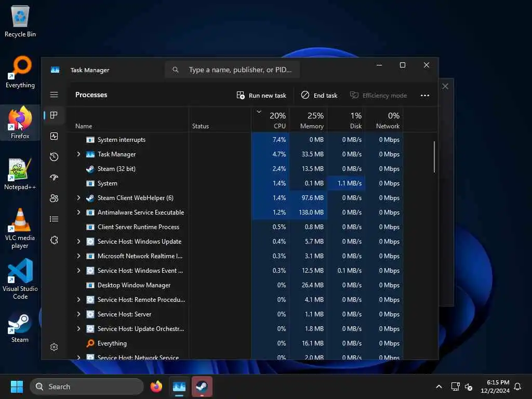
Task: Click the Steam (32 bit) process icon
Action: click(90, 169)
